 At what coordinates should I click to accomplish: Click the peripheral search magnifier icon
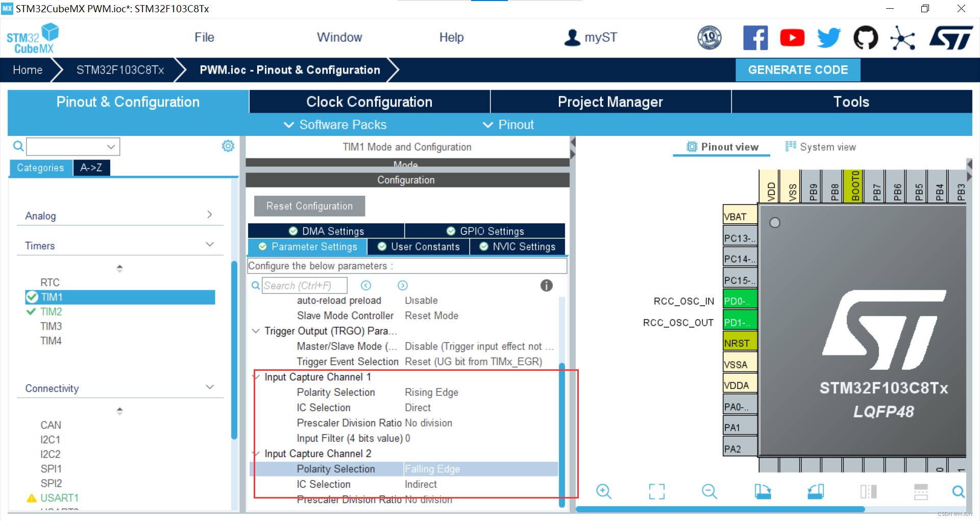pos(18,147)
